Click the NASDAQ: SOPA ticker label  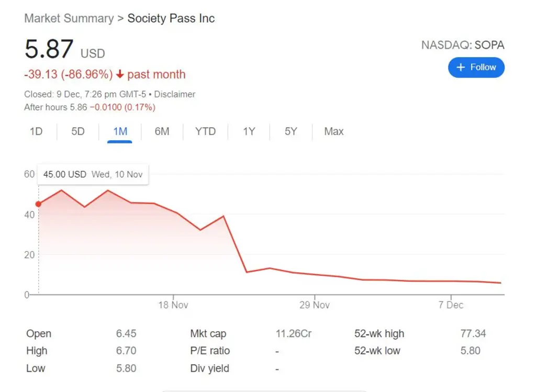click(463, 45)
